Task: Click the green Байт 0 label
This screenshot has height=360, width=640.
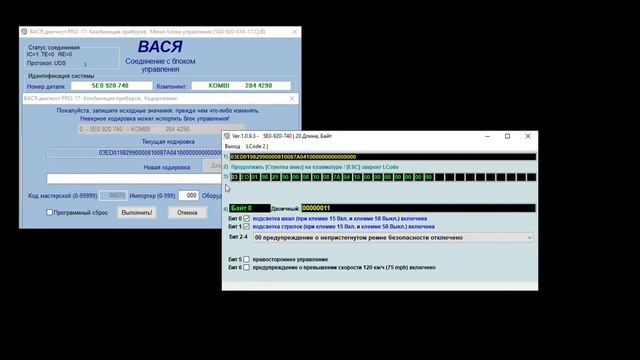Action: pyautogui.click(x=249, y=208)
